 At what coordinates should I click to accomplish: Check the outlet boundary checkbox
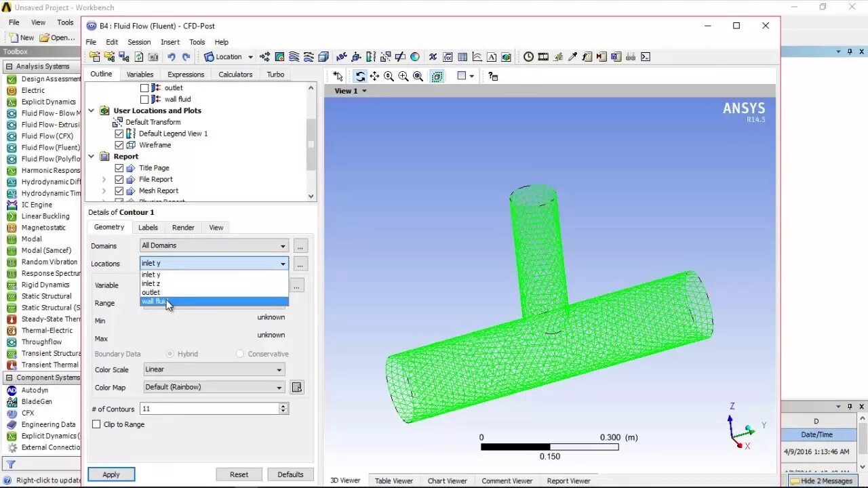click(144, 88)
